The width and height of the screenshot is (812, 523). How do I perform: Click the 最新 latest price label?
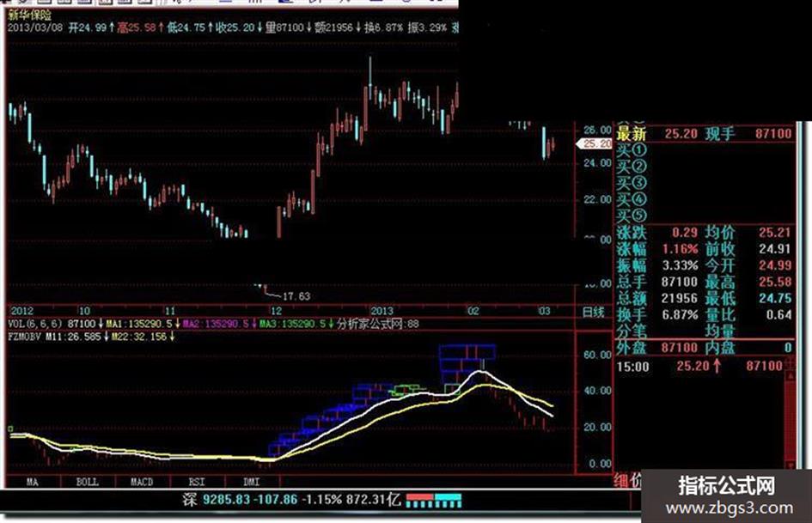(632, 134)
